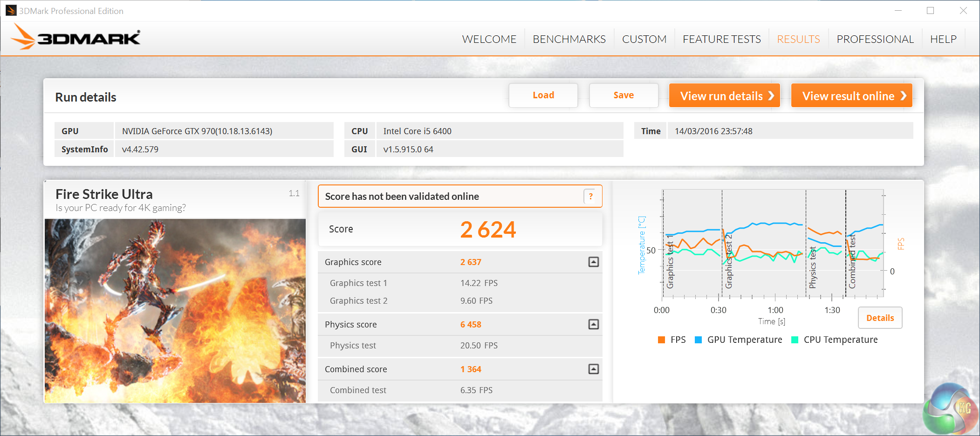The width and height of the screenshot is (980, 436).
Task: Open chart Details button
Action: coord(880,318)
